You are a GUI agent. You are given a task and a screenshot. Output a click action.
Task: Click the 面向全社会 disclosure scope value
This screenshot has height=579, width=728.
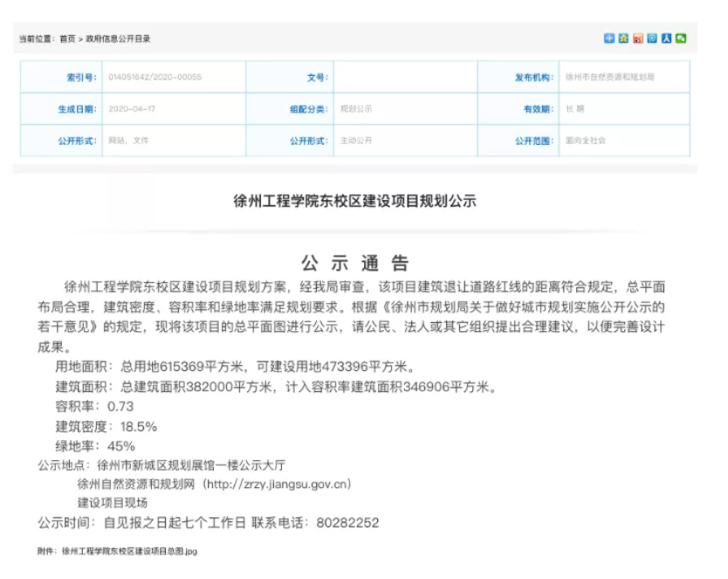586,141
